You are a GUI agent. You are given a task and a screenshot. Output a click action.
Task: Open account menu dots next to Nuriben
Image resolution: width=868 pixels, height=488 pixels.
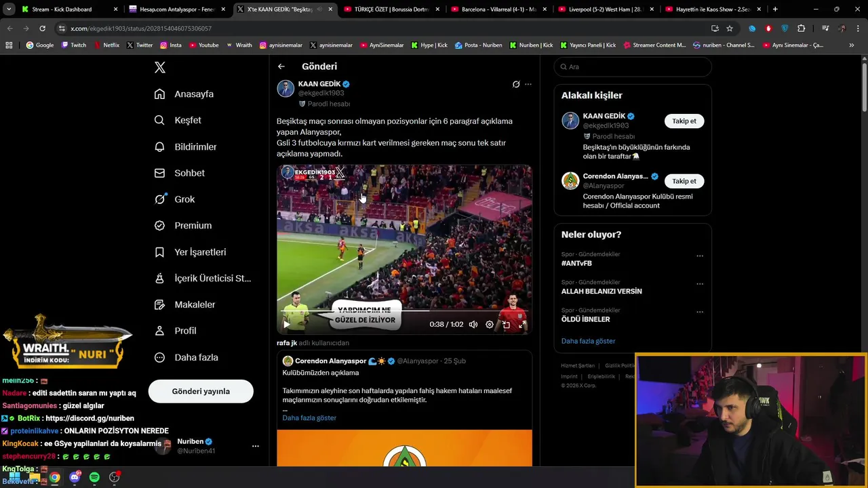[256, 446]
